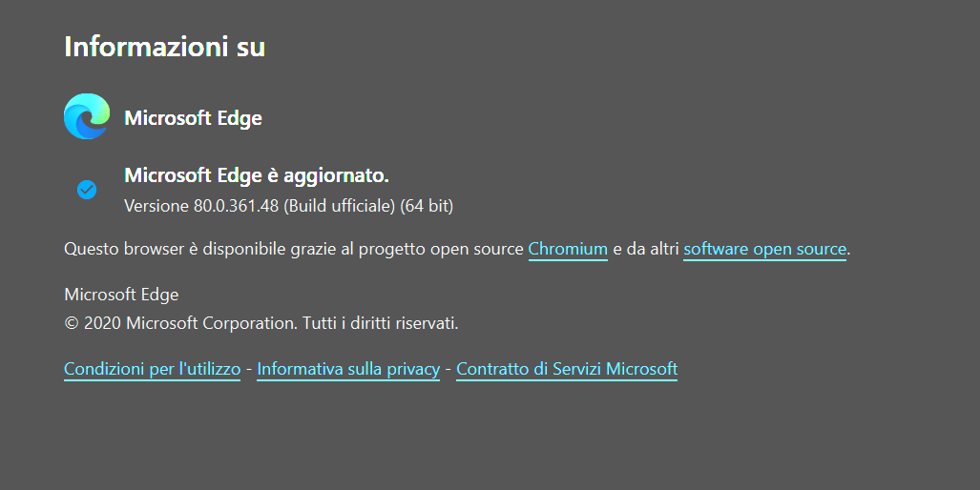This screenshot has width=980, height=490.
Task: Click the version number 80.0.361.48
Action: click(x=236, y=206)
